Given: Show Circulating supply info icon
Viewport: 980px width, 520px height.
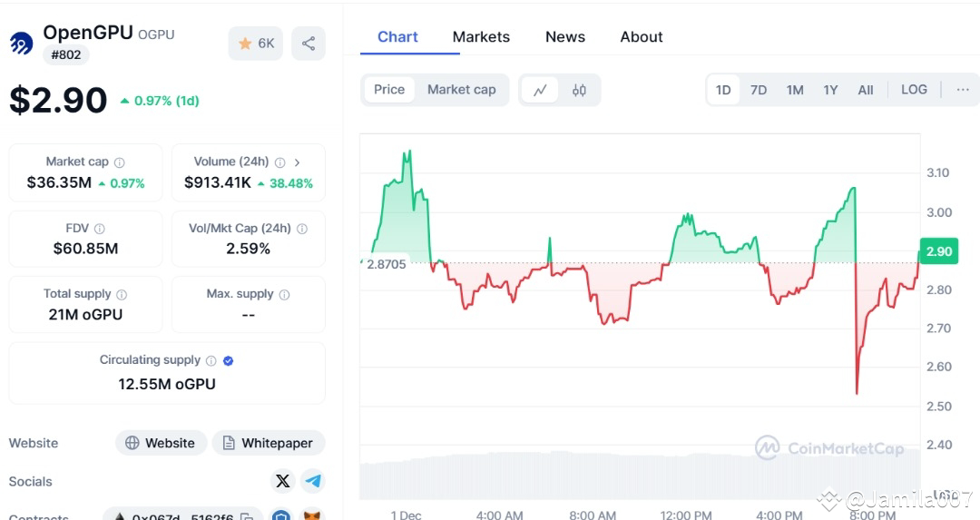Looking at the screenshot, I should [x=211, y=360].
